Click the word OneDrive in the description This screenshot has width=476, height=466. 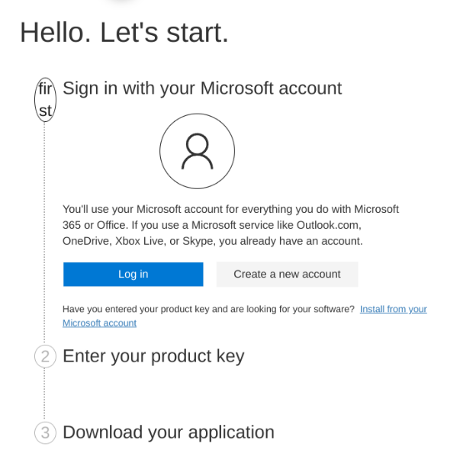coord(85,242)
